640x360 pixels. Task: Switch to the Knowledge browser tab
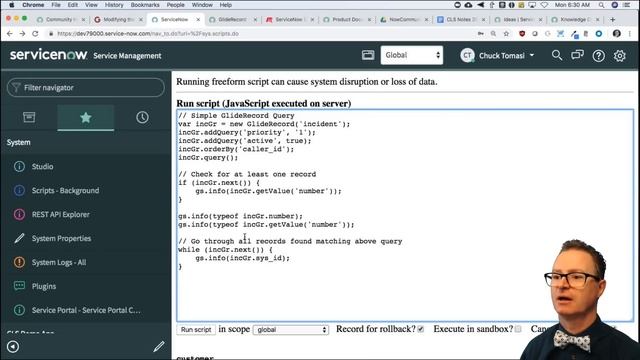tap(576, 19)
